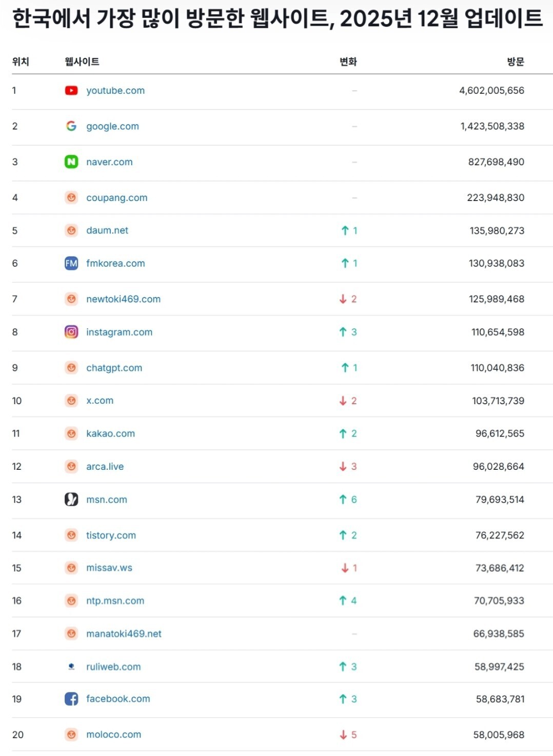
Task: Click the Google G logo icon
Action: pos(71,126)
